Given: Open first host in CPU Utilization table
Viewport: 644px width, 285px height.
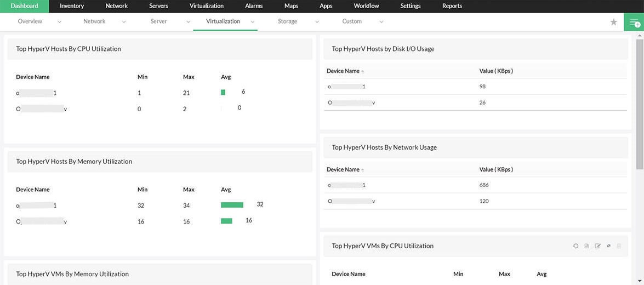Looking at the screenshot, I should click(x=36, y=93).
